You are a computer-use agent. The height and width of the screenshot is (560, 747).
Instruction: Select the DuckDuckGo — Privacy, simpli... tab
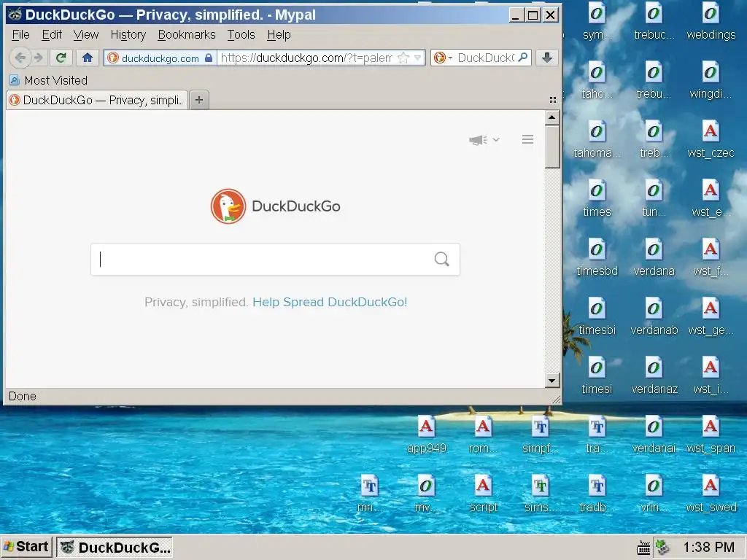coord(97,100)
